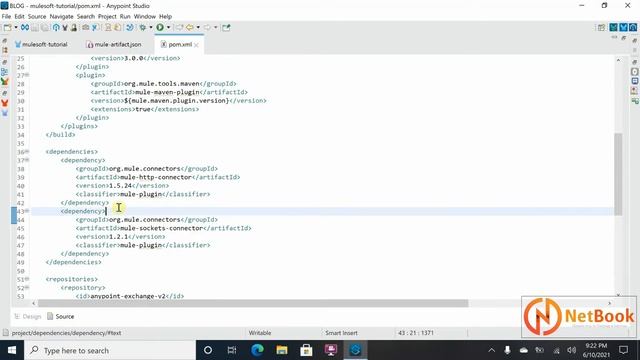The height and width of the screenshot is (360, 640).
Task: Open the Source menu
Action: point(37,16)
